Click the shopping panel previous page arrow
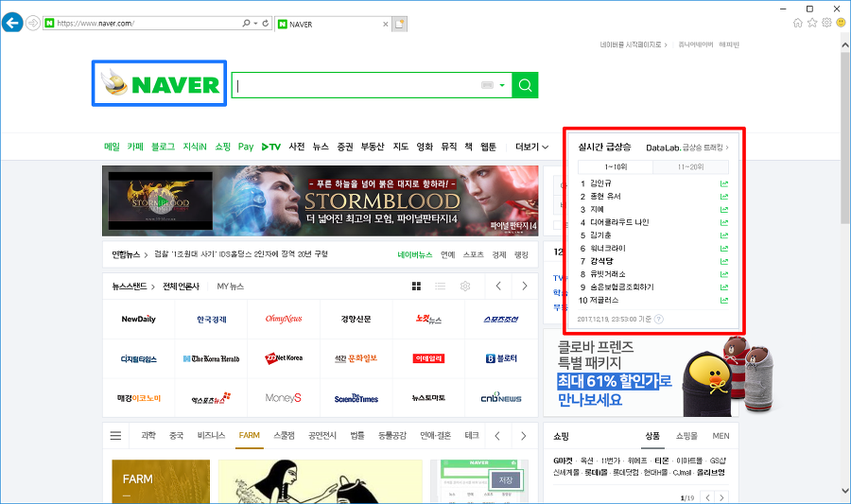Screen dimensions: 851x504 tap(707, 497)
